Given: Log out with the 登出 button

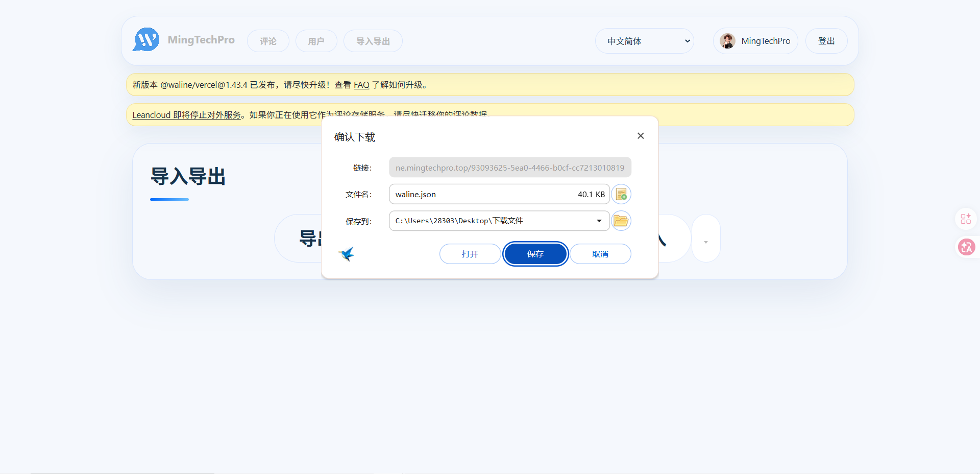Looking at the screenshot, I should 826,41.
